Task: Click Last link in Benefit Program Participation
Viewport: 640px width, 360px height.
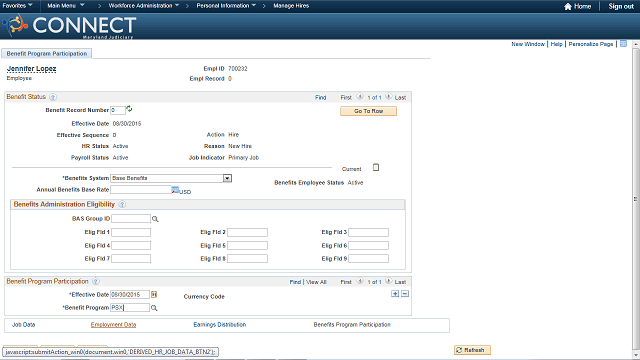Action: pos(400,282)
